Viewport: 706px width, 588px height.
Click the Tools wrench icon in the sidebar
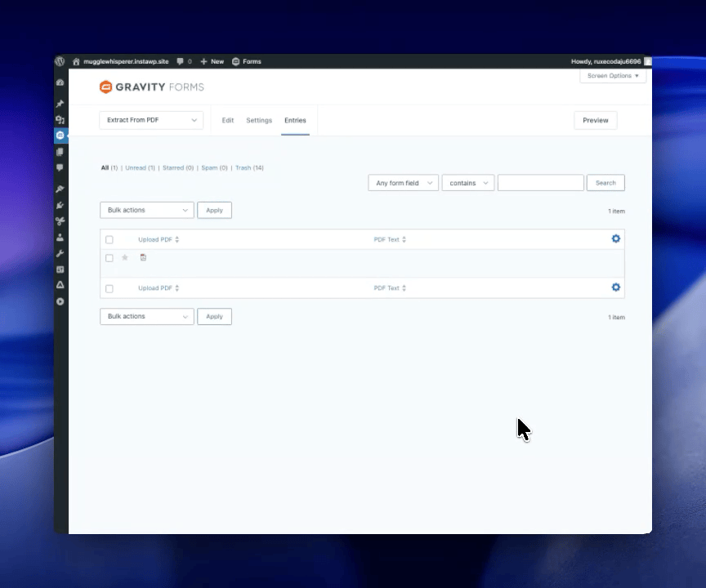(60, 253)
